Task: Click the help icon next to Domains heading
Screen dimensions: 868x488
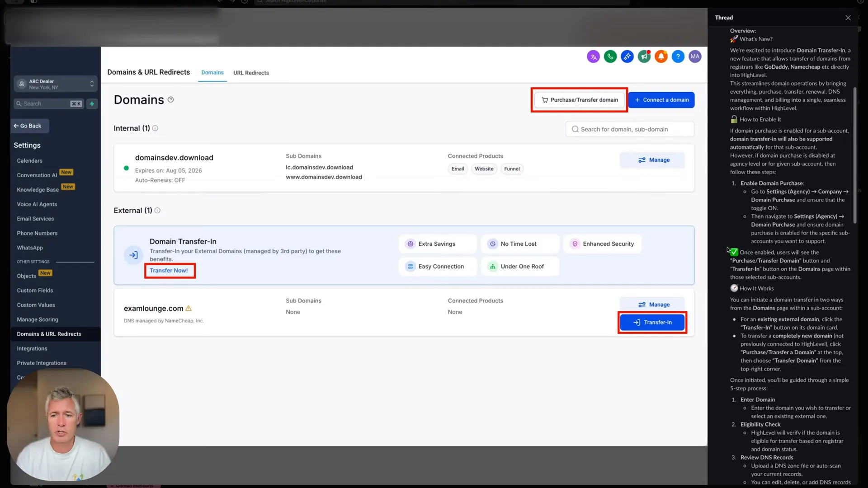Action: click(171, 100)
